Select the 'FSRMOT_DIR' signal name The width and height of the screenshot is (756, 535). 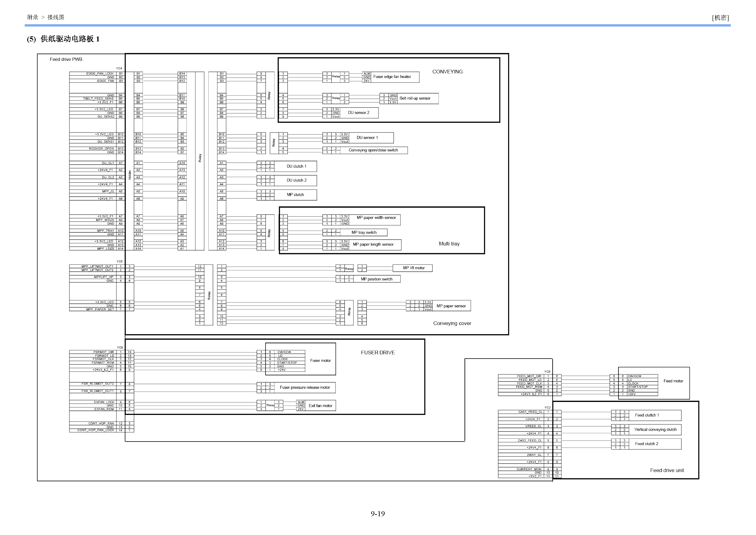[x=103, y=352]
